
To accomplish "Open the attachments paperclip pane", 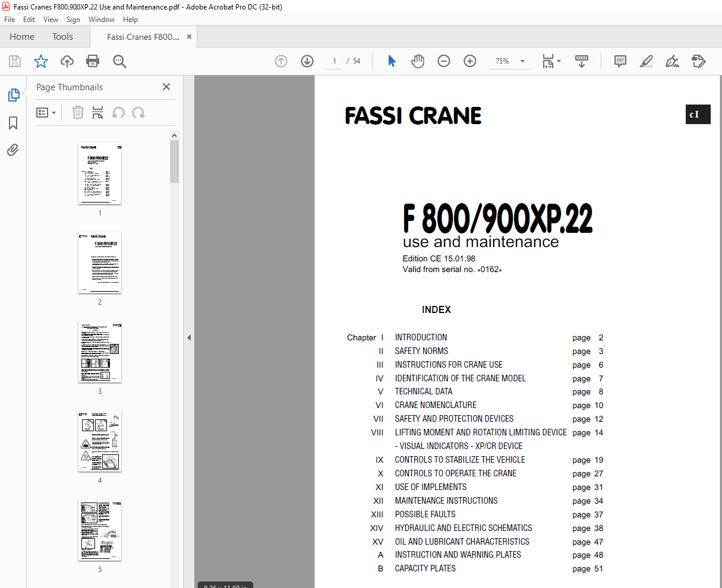I will click(x=13, y=150).
